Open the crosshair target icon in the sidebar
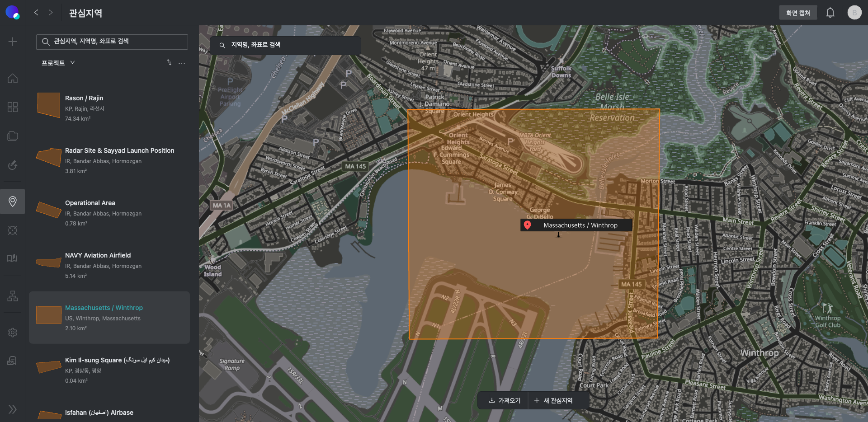Screen dimensions: 868x422 pos(13,230)
